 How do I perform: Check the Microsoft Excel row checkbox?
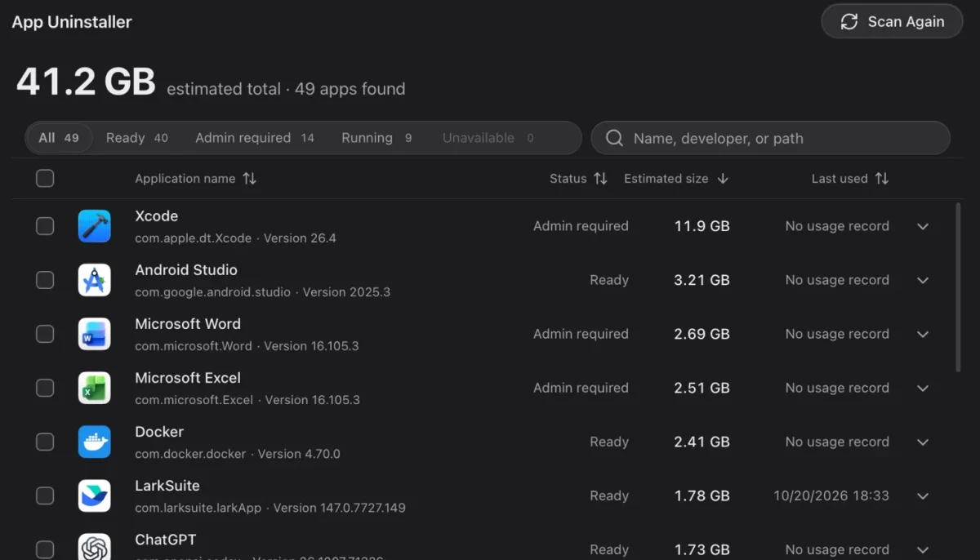45,388
